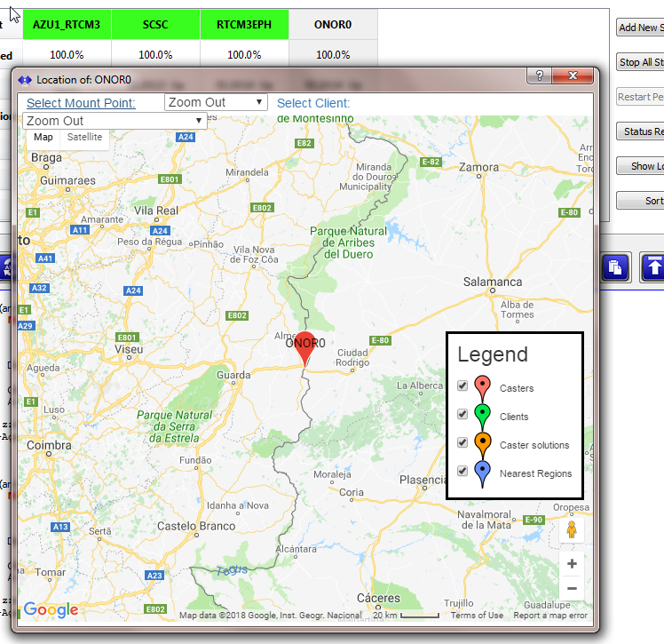Expand the Select Client Zoom Out dropdown
The height and width of the screenshot is (644, 664).
click(115, 121)
